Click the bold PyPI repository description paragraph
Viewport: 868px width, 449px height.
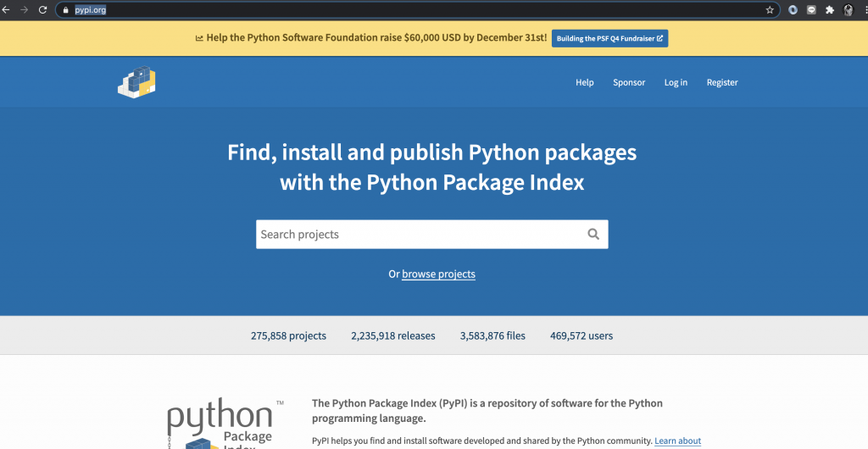pyautogui.click(x=487, y=410)
